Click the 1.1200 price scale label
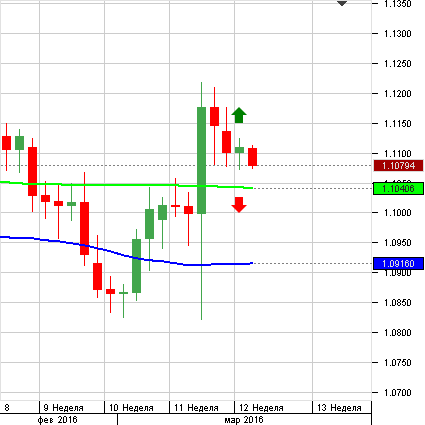Viewport: 425px width, 425px height. [x=398, y=94]
